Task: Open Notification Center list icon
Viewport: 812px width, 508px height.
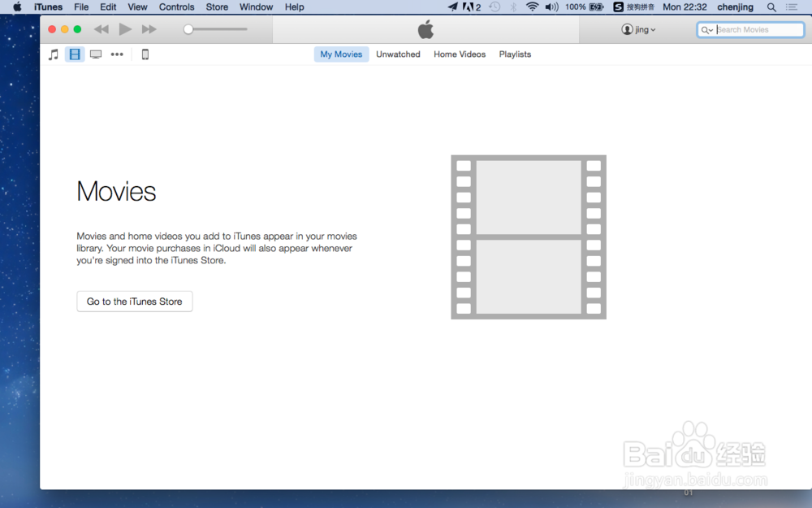Action: [x=792, y=7]
